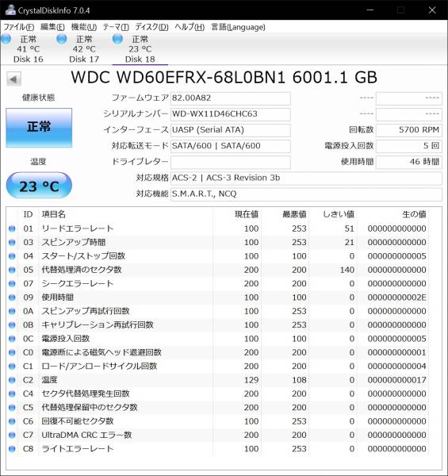
Task: Click the threshold value 140
Action: pyautogui.click(x=347, y=270)
